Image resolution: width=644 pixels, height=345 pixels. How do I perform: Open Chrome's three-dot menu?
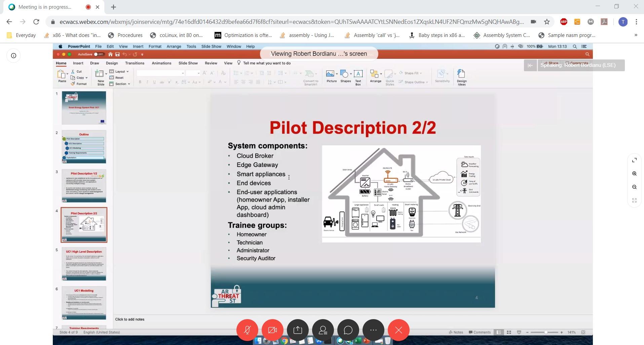[636, 22]
